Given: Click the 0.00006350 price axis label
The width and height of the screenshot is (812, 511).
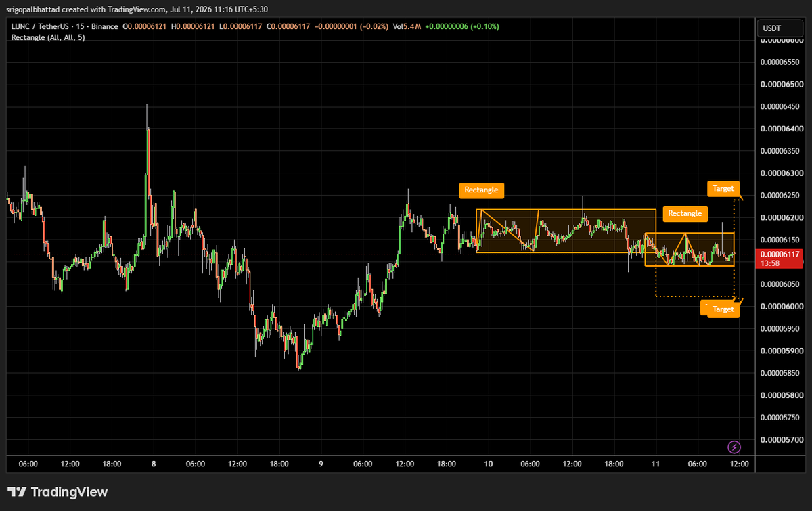Looking at the screenshot, I should pyautogui.click(x=782, y=151).
